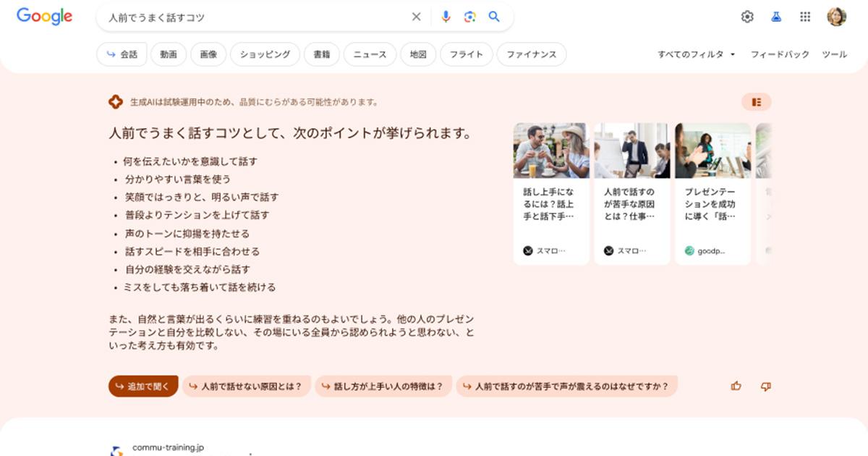Click suggestion 人前で話せない原因とは？
Image resolution: width=868 pixels, height=456 pixels.
coord(246,386)
